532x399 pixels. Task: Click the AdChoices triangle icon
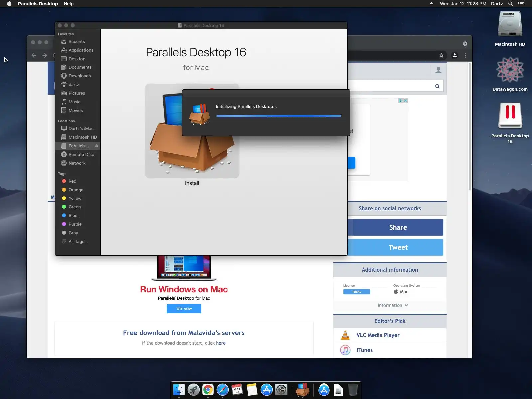point(401,100)
